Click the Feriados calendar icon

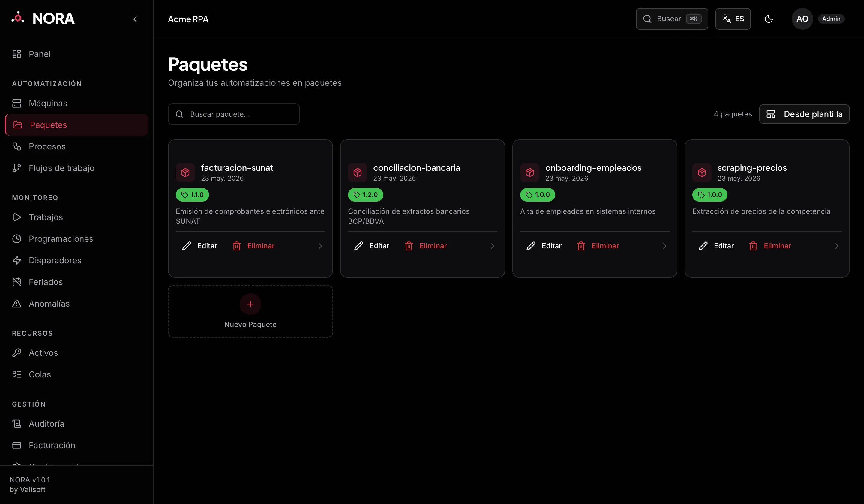pyautogui.click(x=17, y=282)
